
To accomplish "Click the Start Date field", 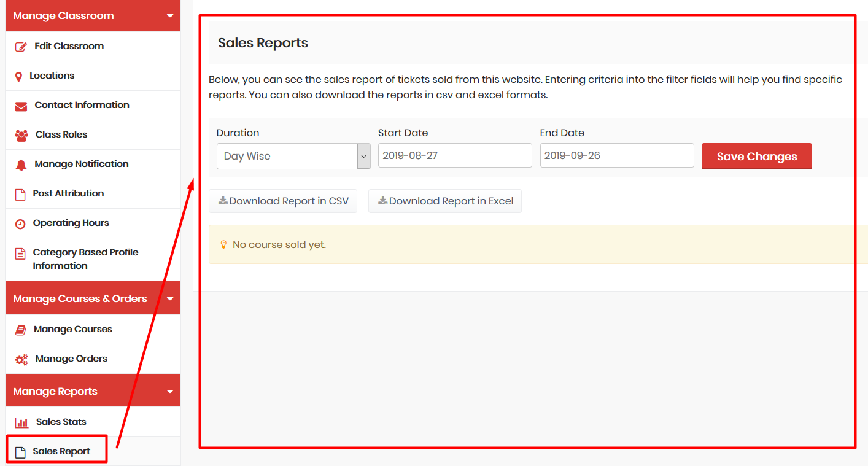I will pos(455,155).
